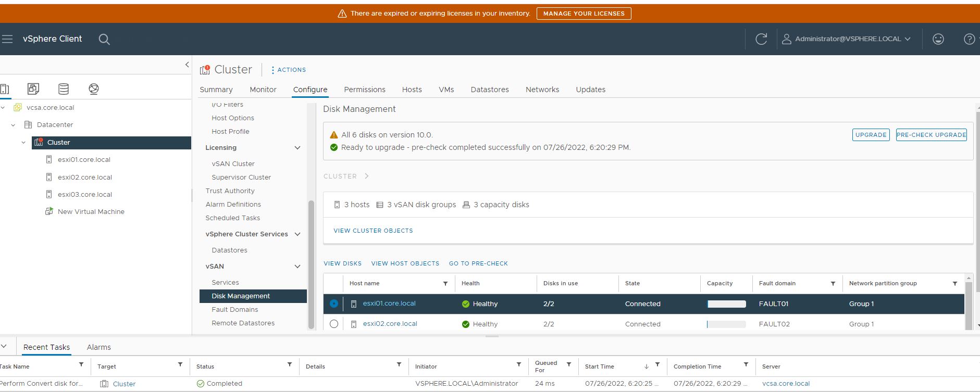Select radio button for esxi01.core.local

tap(334, 304)
